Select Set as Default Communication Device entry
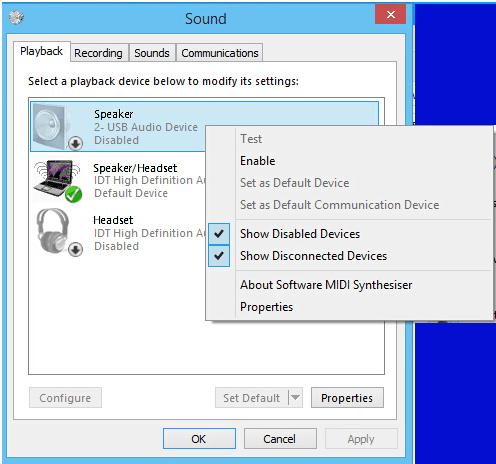This screenshot has width=496, height=464. (x=349, y=205)
